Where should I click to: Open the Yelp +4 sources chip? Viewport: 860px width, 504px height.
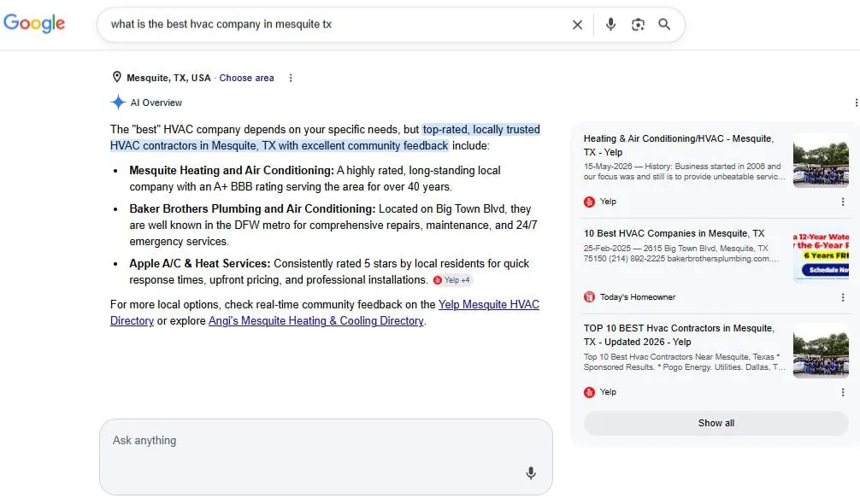pyautogui.click(x=452, y=280)
